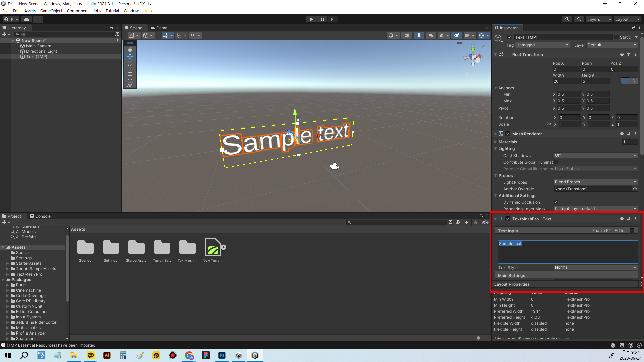Open the Window menu
The image size is (644, 362).
tap(131, 11)
